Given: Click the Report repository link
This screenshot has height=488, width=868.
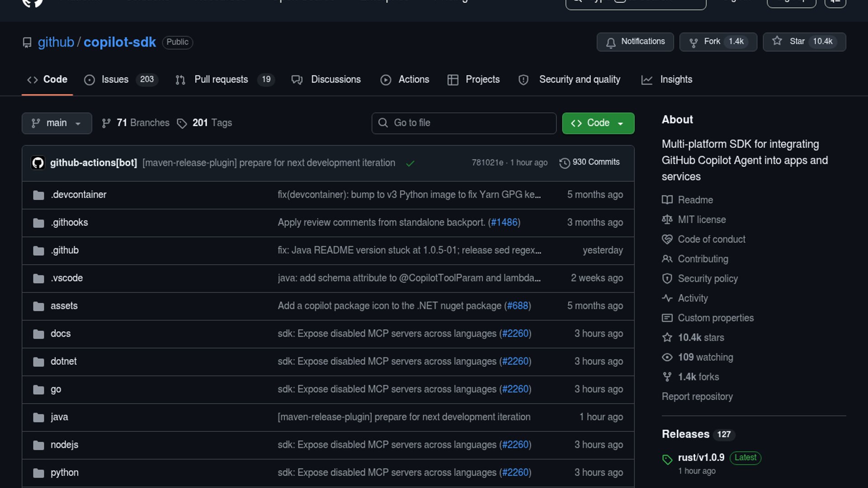Looking at the screenshot, I should click(x=697, y=397).
